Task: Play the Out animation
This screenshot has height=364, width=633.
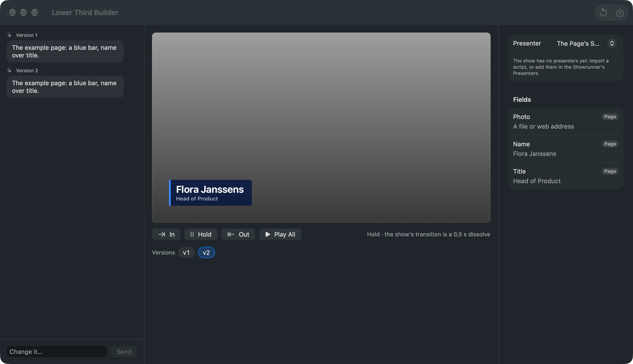Action: point(238,234)
